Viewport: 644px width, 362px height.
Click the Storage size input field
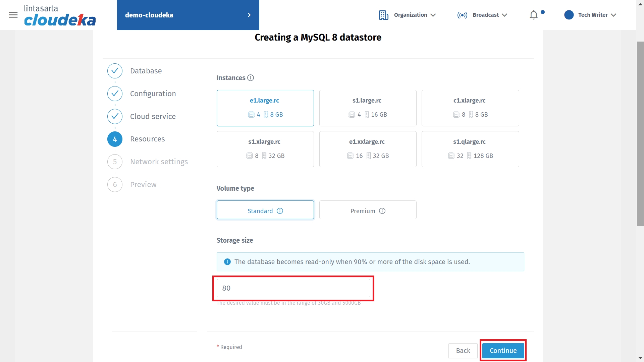(x=293, y=288)
